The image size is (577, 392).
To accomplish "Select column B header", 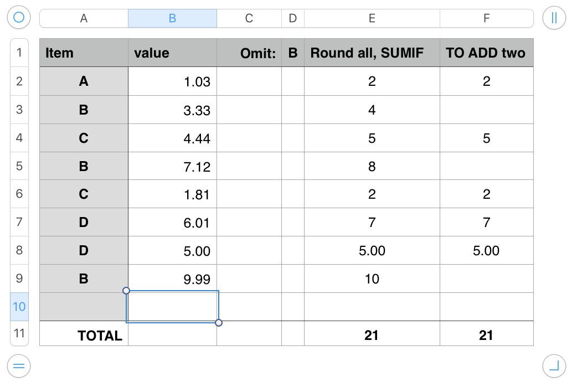I will pos(172,18).
